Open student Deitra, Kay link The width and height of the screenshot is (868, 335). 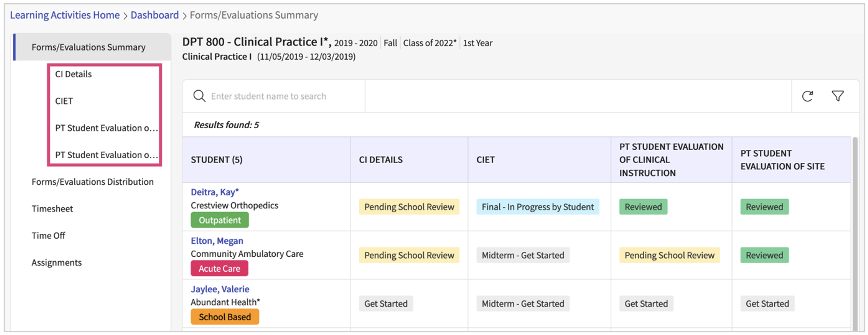[215, 192]
